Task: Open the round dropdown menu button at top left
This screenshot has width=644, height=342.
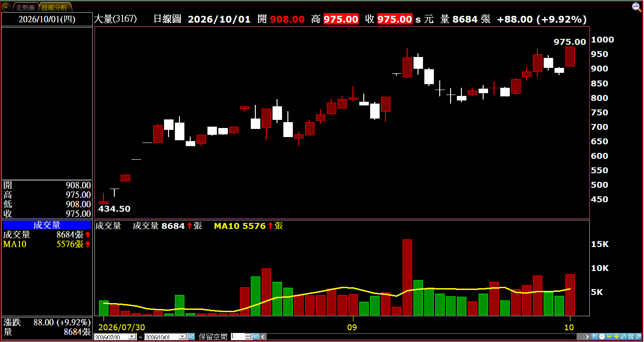Action: [x=6, y=8]
